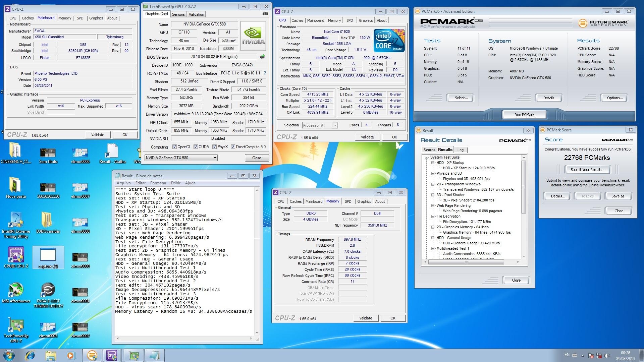The height and width of the screenshot is (362, 644).
Task: Select the elmor0003 desktop icon
Action: pos(48,330)
